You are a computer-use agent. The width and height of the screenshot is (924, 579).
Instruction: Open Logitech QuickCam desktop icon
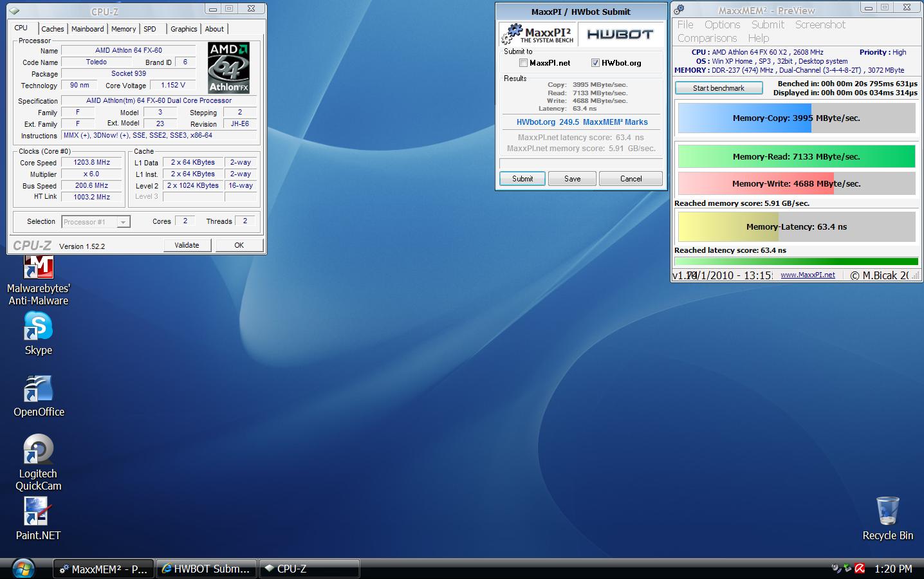(38, 463)
